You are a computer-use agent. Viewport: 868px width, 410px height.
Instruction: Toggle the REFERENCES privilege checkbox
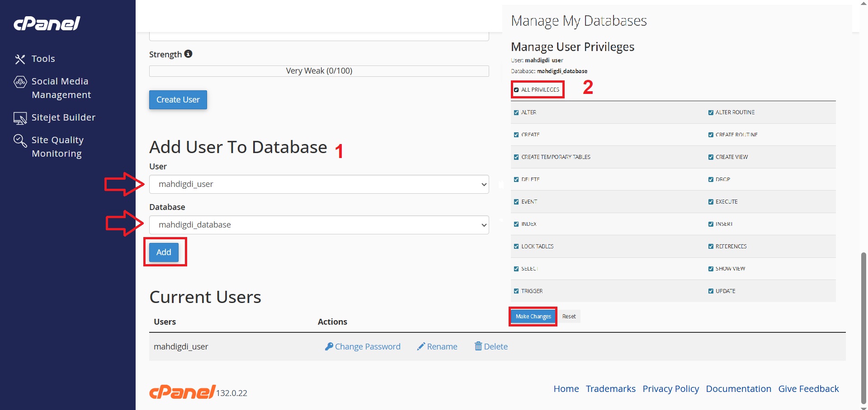point(711,247)
